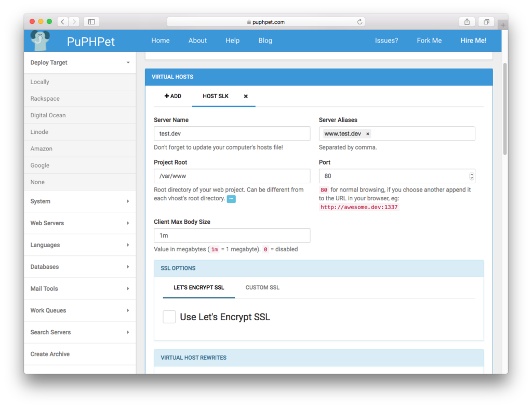The width and height of the screenshot is (532, 408).
Task: Show all tabs overview button
Action: click(486, 22)
